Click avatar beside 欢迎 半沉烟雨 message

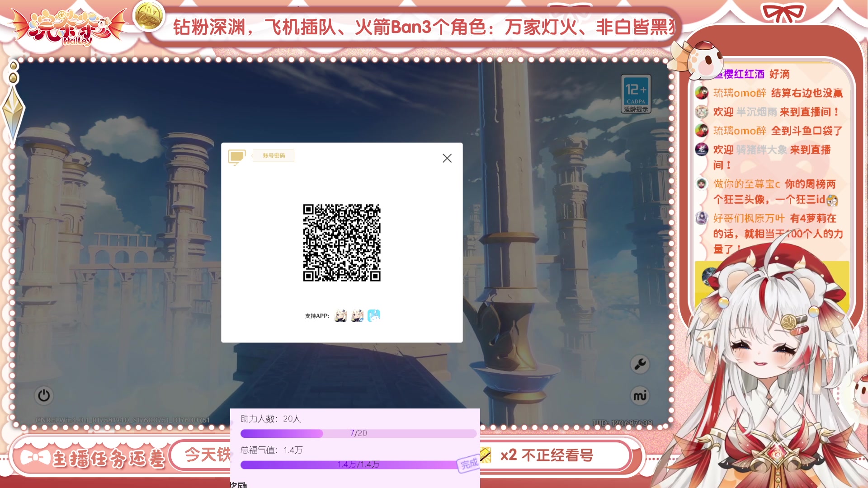pyautogui.click(x=702, y=112)
